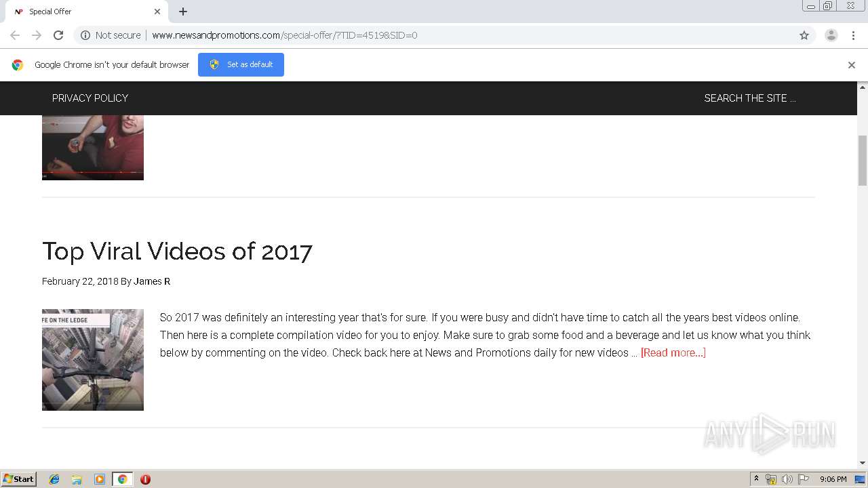
Task: Open the Windows Start menu
Action: point(19,479)
